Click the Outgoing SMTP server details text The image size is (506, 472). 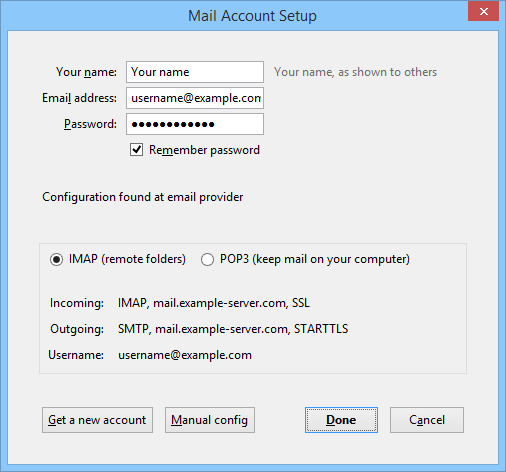[x=233, y=329]
